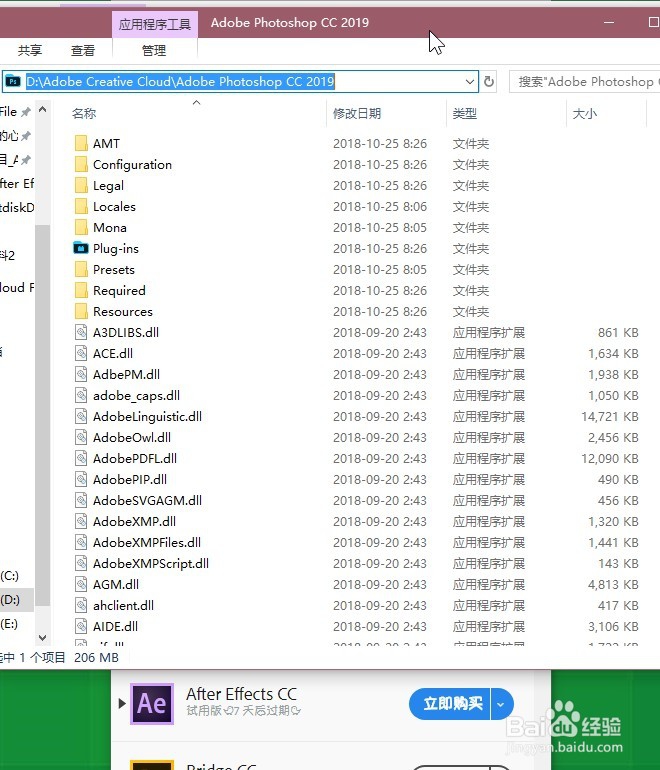This screenshot has width=660, height=770.
Task: Select the 应用程序工具 contextual tab
Action: pyautogui.click(x=155, y=25)
